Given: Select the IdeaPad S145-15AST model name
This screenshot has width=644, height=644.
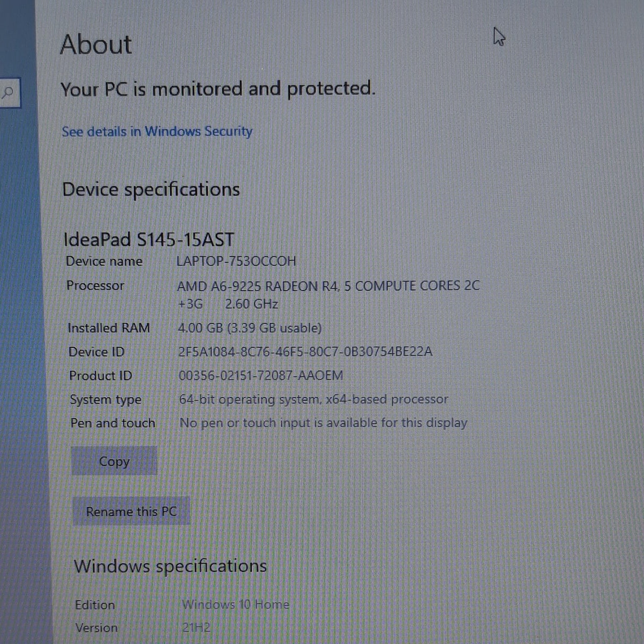Looking at the screenshot, I should 149,239.
